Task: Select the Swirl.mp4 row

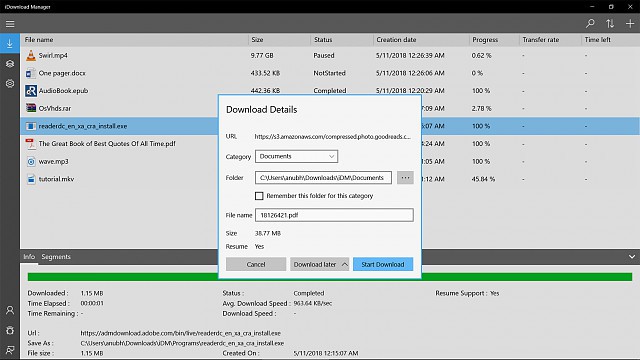Action: 330,56
